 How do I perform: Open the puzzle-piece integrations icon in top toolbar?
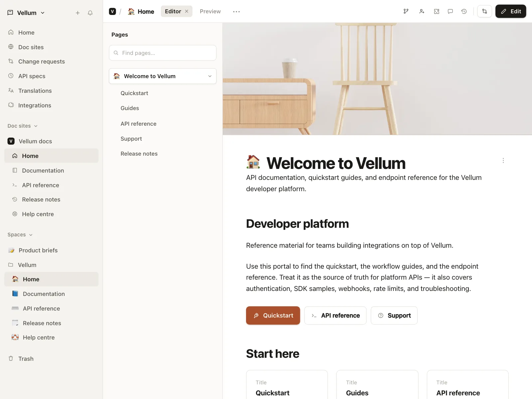437,11
